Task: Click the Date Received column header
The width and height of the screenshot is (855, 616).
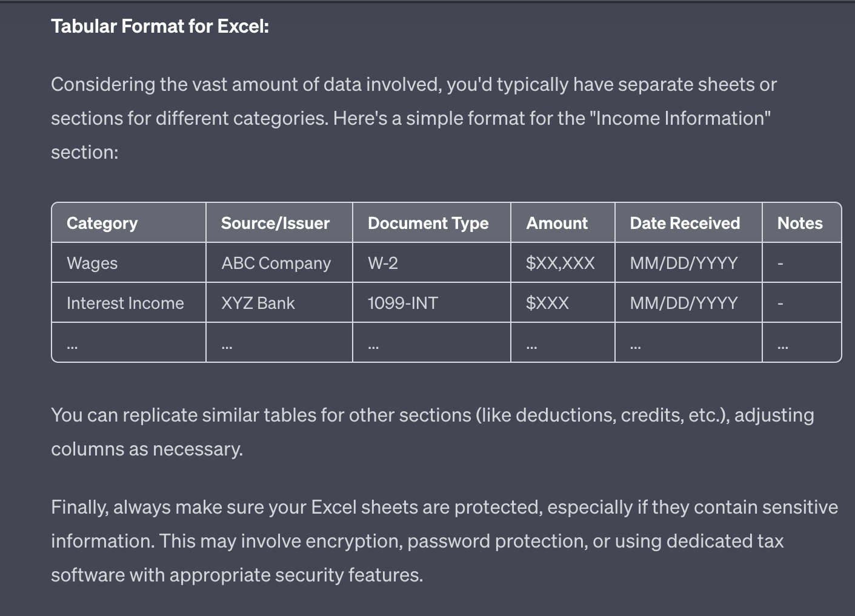Action: [x=685, y=223]
